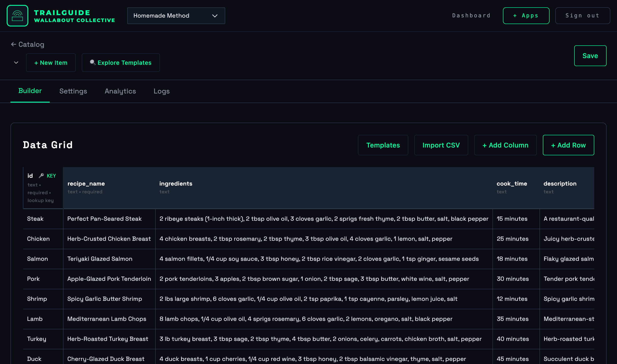The height and width of the screenshot is (364, 617).
Task: Click the Save button
Action: pos(590,56)
